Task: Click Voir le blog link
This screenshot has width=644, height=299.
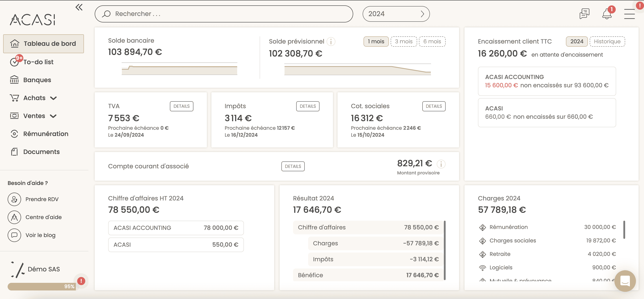Action: pyautogui.click(x=40, y=235)
